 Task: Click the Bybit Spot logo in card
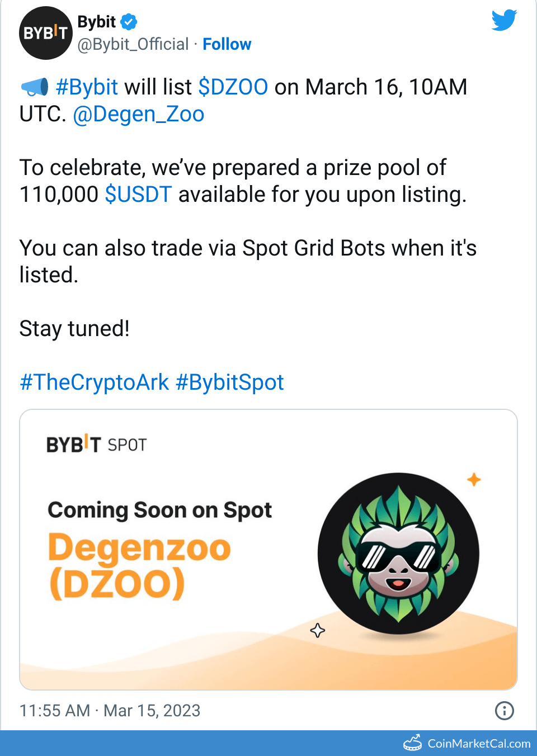(96, 445)
